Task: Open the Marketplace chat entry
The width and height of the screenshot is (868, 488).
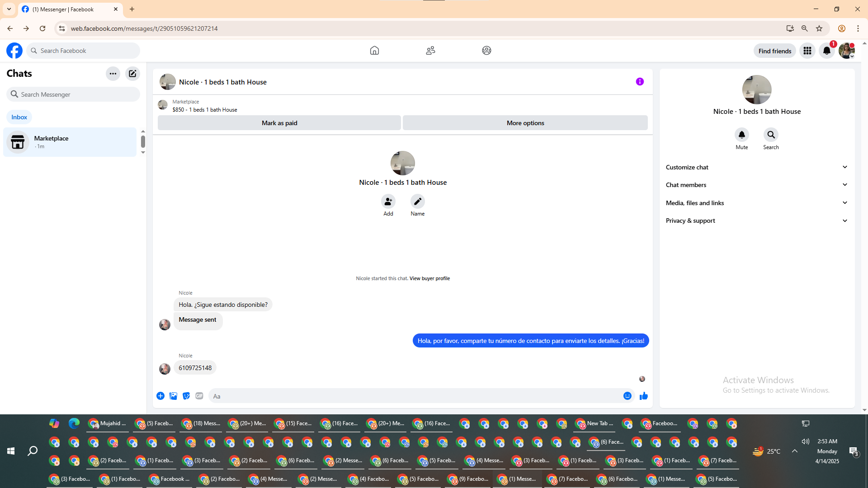Action: coord(70,142)
